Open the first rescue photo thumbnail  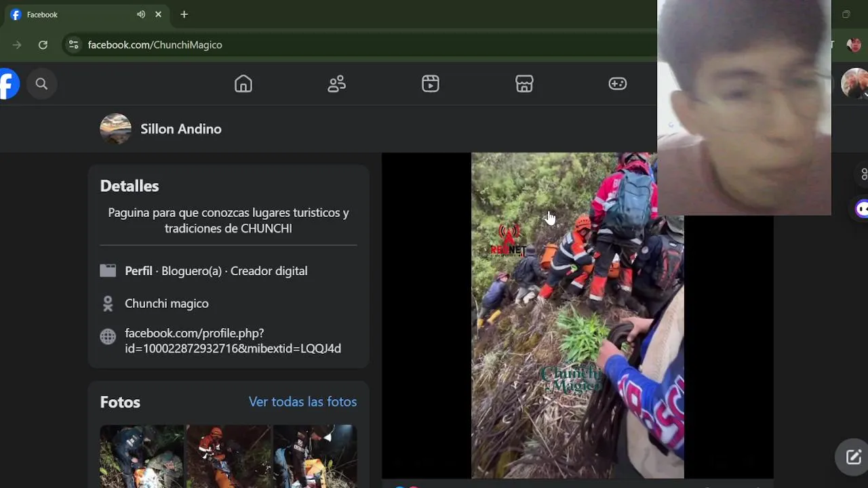click(x=142, y=456)
